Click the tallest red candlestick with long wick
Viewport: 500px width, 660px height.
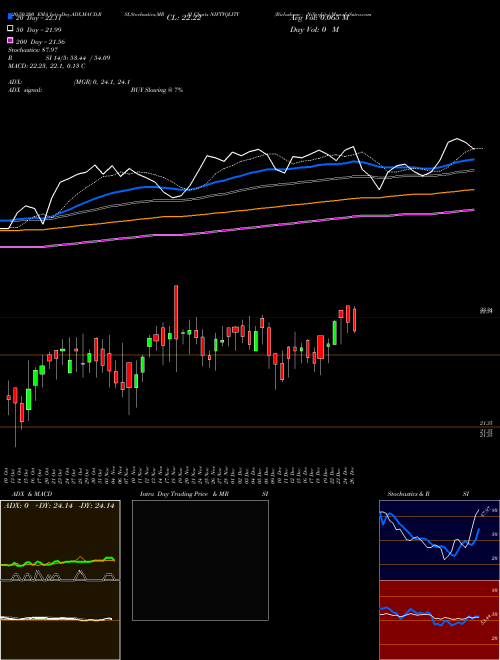pyautogui.click(x=176, y=328)
